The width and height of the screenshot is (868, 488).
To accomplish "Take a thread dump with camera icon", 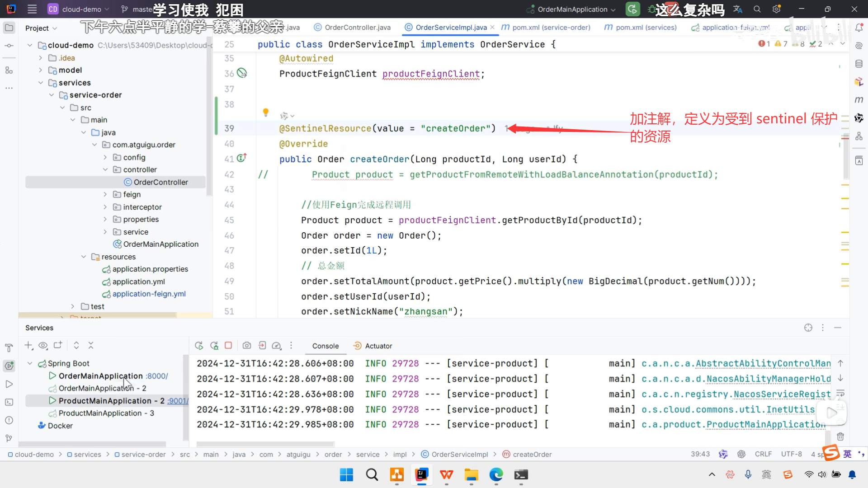I will pyautogui.click(x=246, y=346).
